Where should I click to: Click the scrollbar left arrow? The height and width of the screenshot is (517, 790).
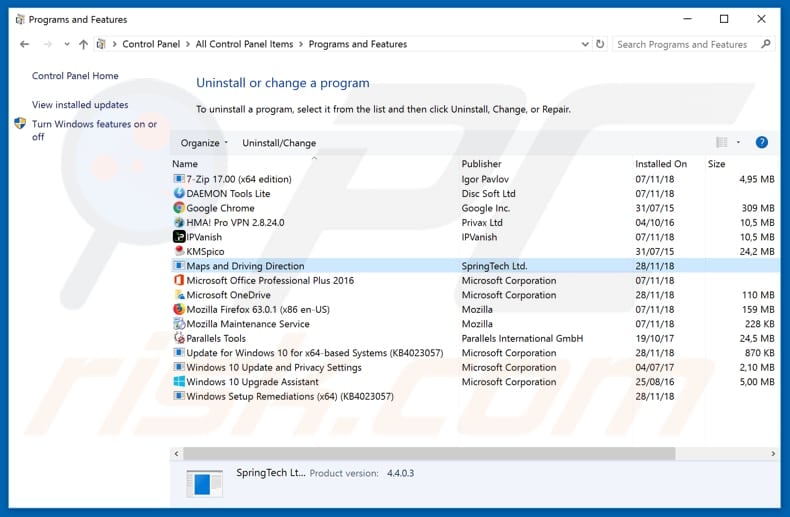pos(176,454)
